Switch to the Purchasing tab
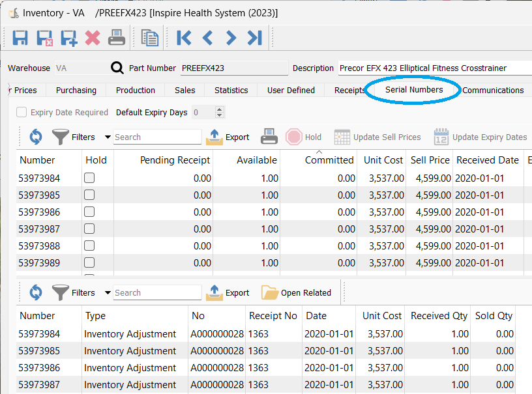Image resolution: width=532 pixels, height=394 pixels. click(x=76, y=91)
